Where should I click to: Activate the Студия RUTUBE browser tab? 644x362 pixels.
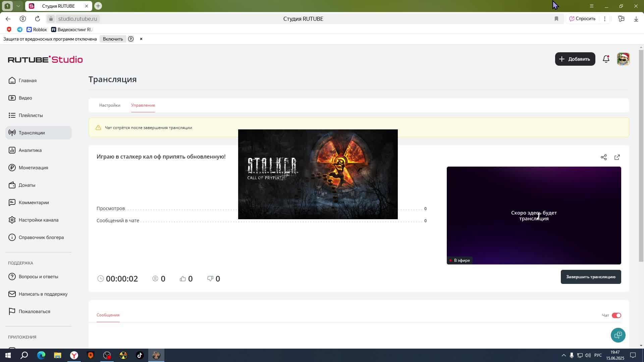[x=58, y=6]
